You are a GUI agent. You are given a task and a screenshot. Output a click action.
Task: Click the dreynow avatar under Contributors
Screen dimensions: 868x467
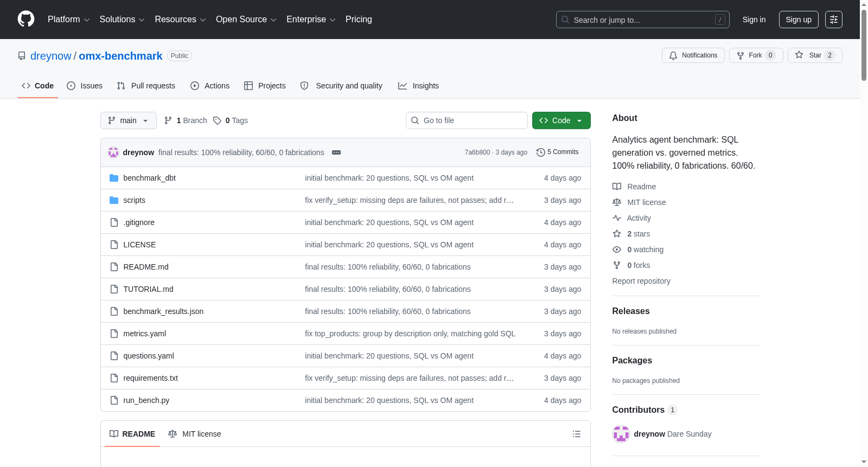point(621,434)
